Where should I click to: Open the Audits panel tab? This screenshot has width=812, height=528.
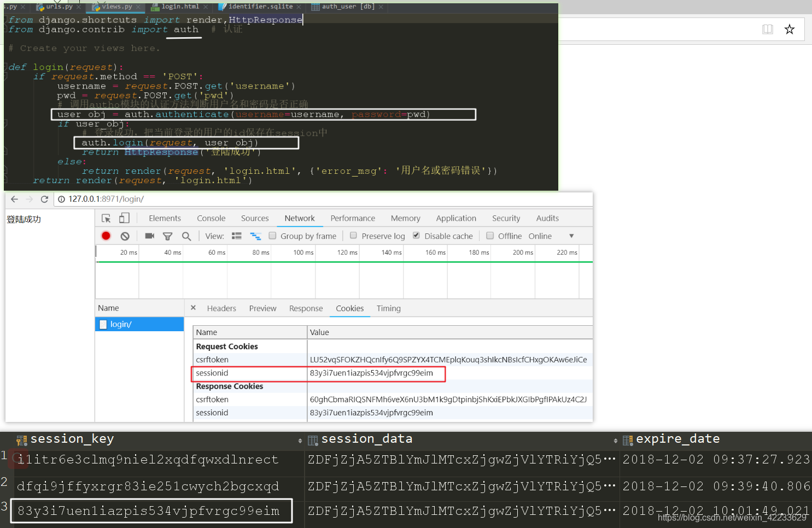[x=547, y=218]
